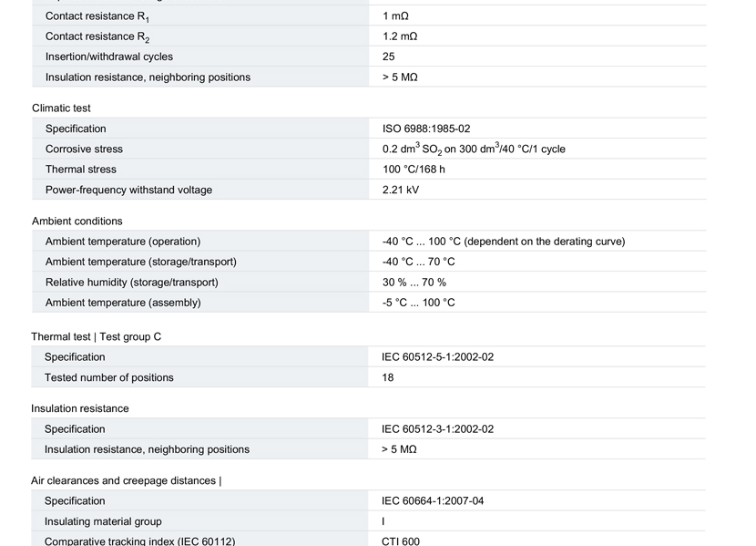Screen dimensions: 756x546
Task: Select the Contact resistance R1 value
Action: pyautogui.click(x=395, y=15)
